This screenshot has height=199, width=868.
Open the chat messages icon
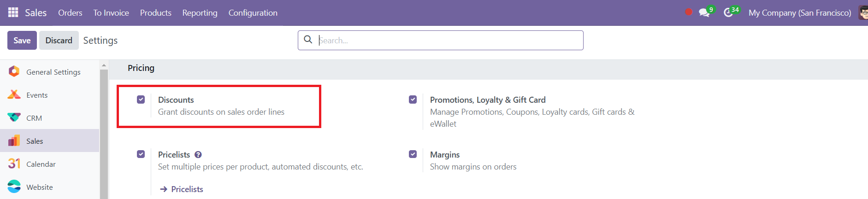[704, 12]
